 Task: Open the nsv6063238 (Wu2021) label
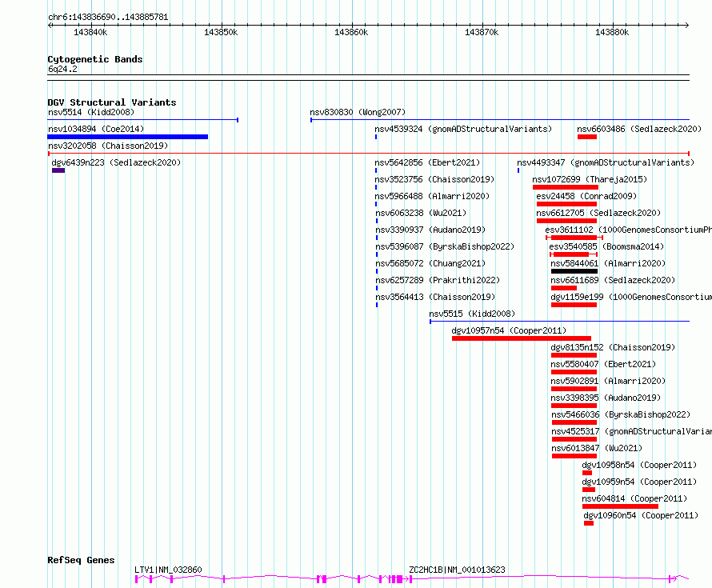[421, 213]
